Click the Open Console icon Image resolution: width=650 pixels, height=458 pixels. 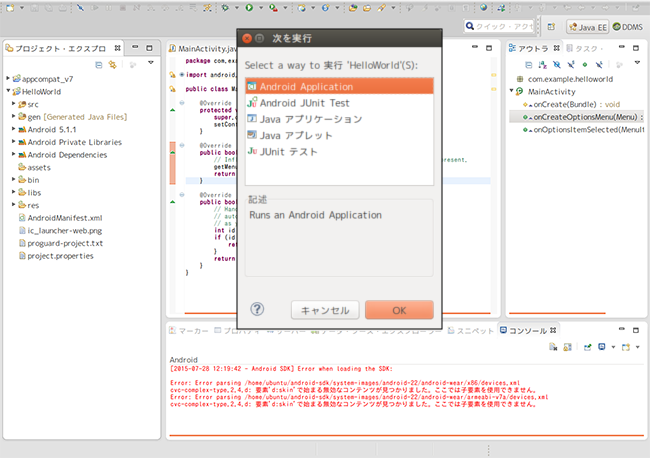pyautogui.click(x=626, y=347)
